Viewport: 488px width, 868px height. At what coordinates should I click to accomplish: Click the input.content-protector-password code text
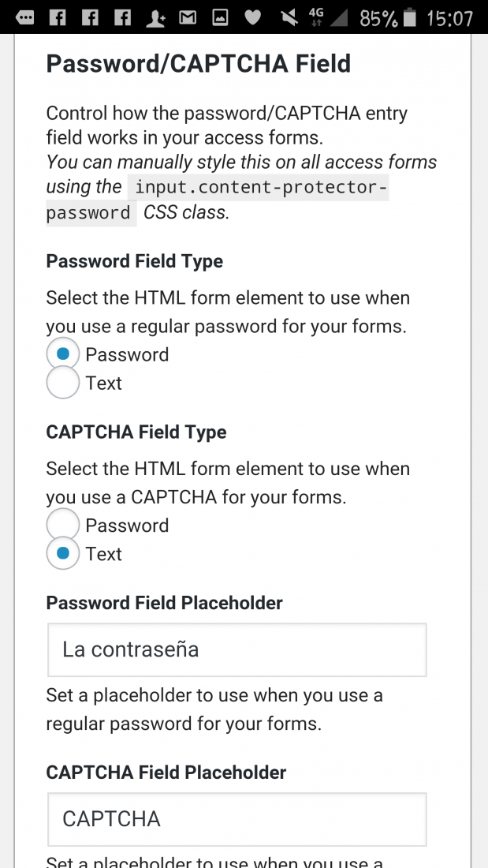coord(218,200)
